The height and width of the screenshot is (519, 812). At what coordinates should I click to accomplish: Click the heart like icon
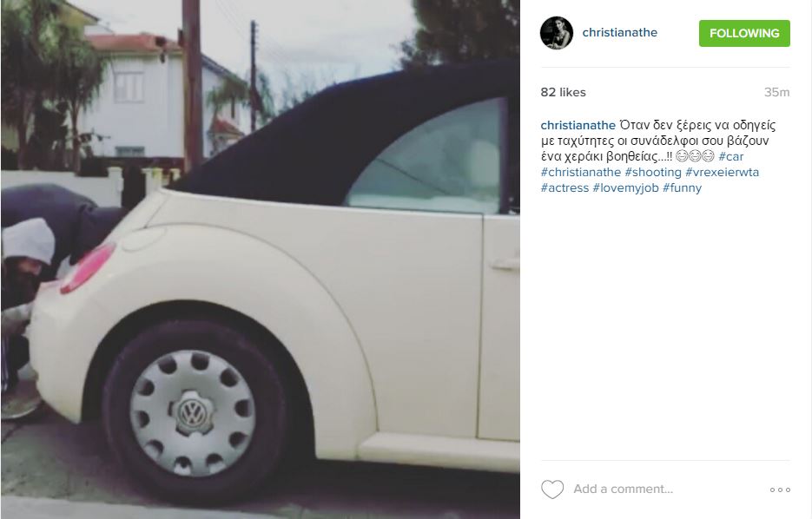552,489
